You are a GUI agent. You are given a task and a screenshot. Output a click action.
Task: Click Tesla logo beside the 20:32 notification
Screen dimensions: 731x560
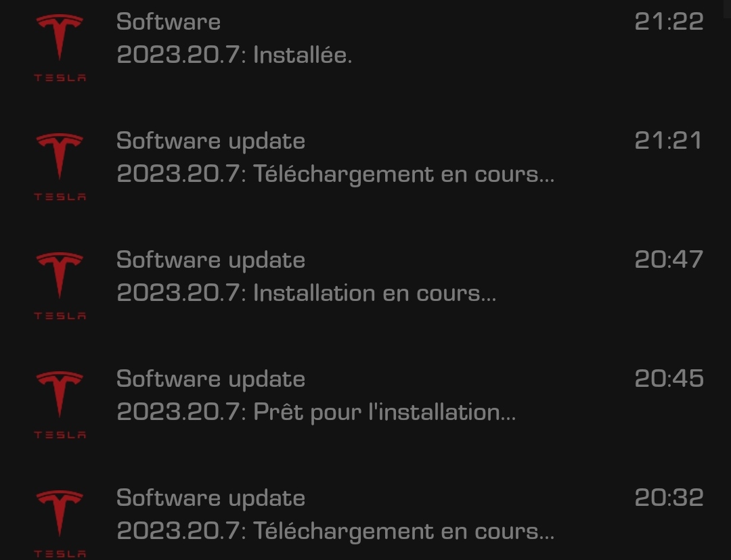click(x=60, y=523)
